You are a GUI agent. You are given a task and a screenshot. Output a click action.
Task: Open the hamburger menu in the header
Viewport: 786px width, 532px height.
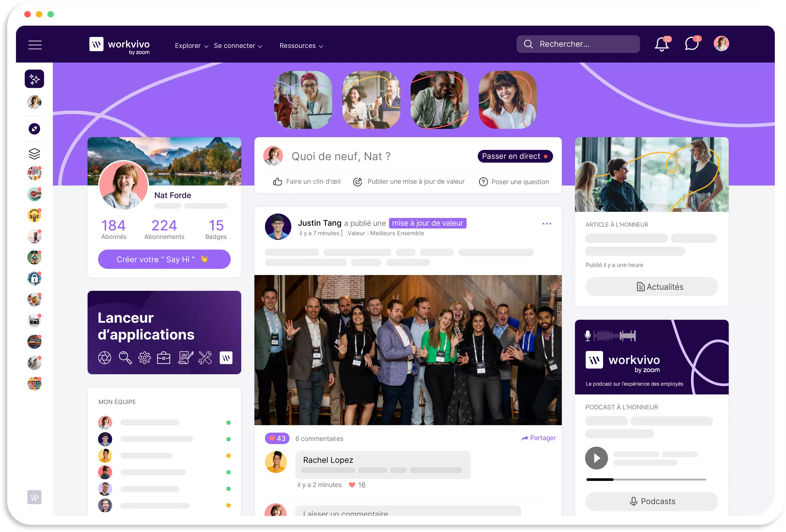click(35, 45)
